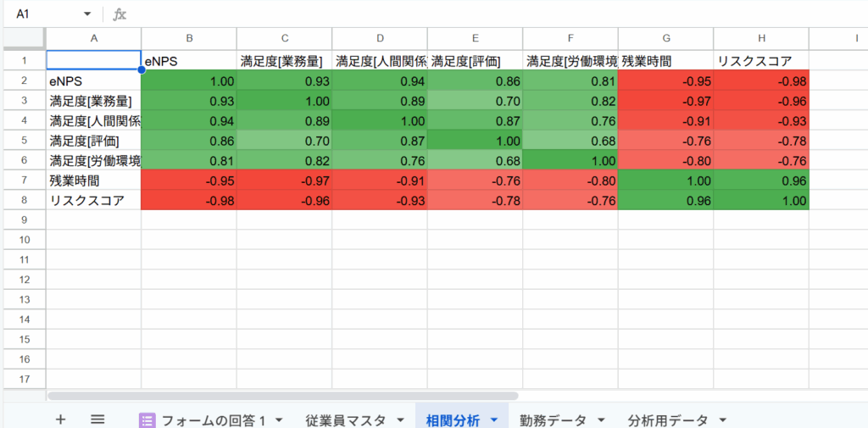
Task: Click cell B2 with value 1.00
Action: click(189, 81)
